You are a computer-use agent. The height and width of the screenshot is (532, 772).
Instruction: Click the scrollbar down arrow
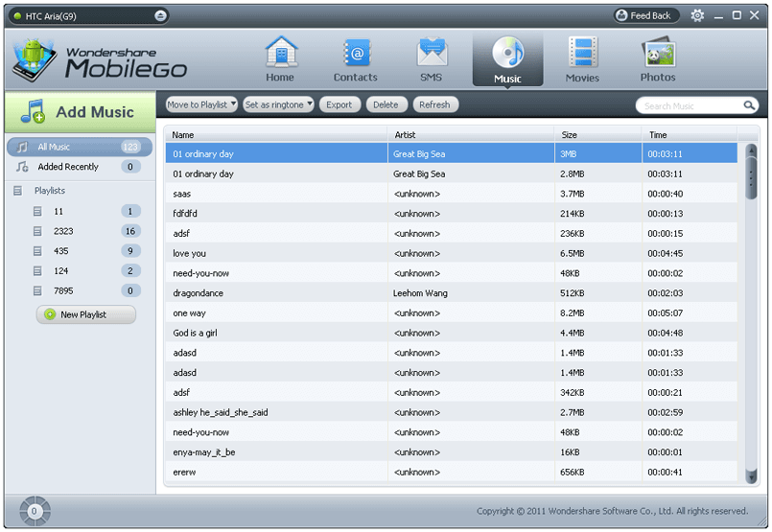click(x=751, y=476)
